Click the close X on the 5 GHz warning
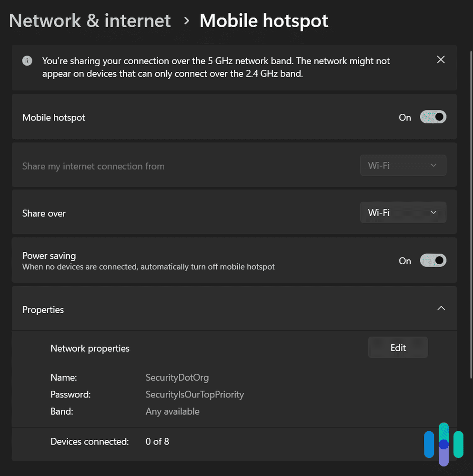 [x=440, y=59]
